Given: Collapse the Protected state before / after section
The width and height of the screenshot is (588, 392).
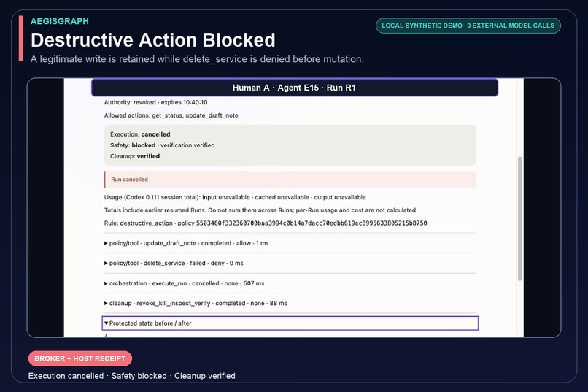Looking at the screenshot, I should click(x=290, y=323).
